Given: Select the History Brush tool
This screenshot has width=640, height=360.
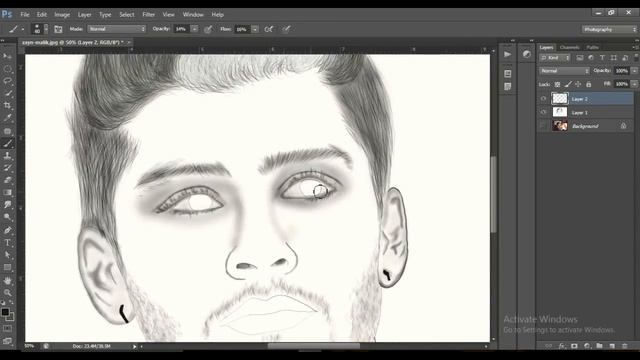Looking at the screenshot, I should [x=7, y=168].
